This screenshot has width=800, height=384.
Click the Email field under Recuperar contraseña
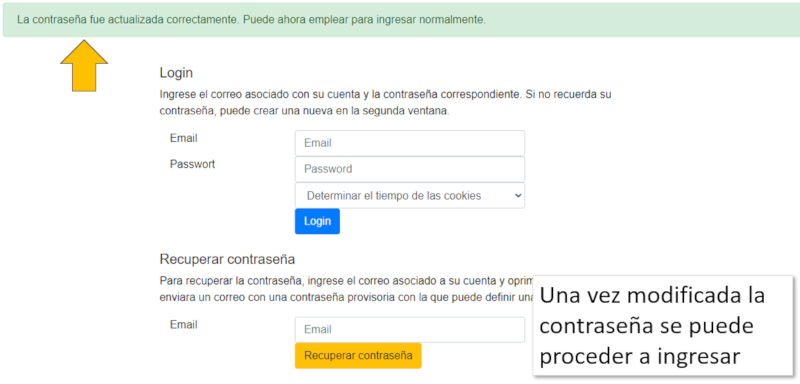[x=410, y=329]
